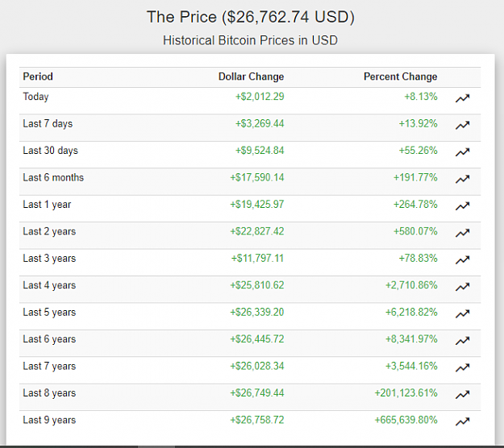Click the +8.13% percent change
This screenshot has width=504, height=448.
(x=421, y=97)
